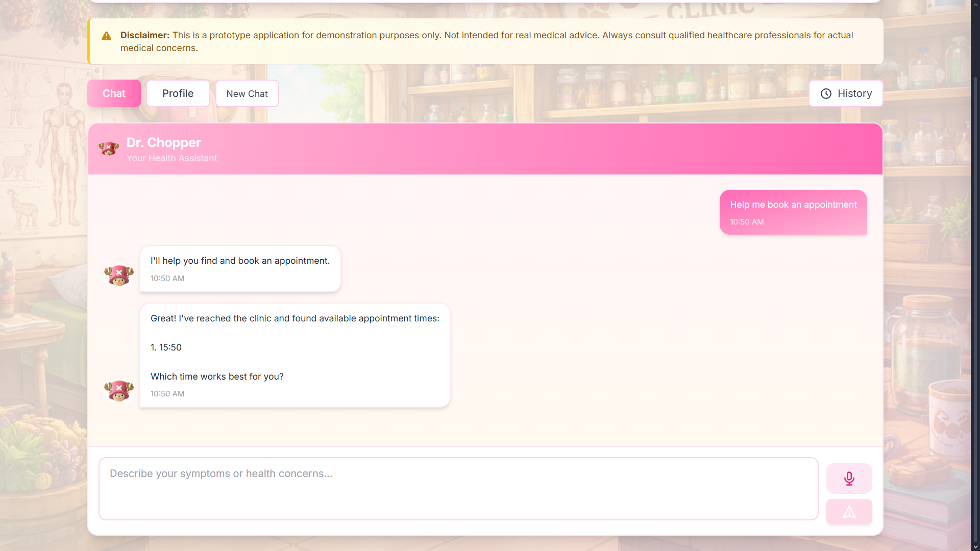Click the "Which time works best" text

pos(217,377)
